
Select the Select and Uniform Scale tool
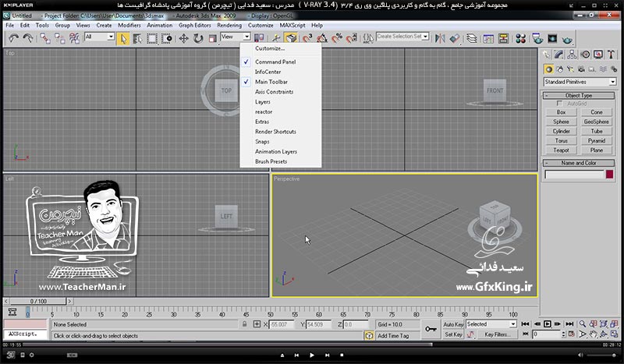[212, 38]
